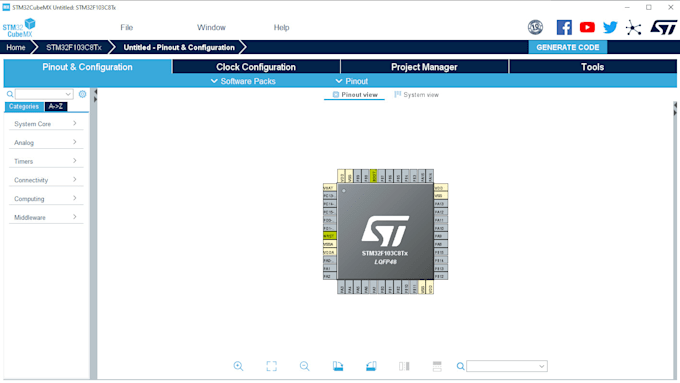Image resolution: width=680 pixels, height=383 pixels.
Task: Open the YouTube icon link
Action: tap(587, 27)
